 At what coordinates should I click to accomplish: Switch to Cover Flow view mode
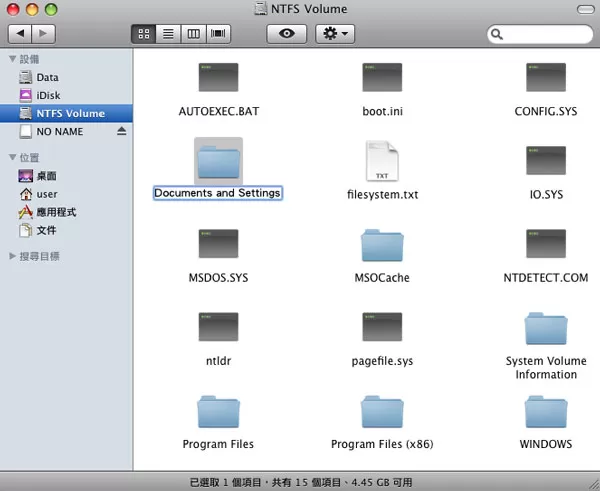pyautogui.click(x=218, y=34)
